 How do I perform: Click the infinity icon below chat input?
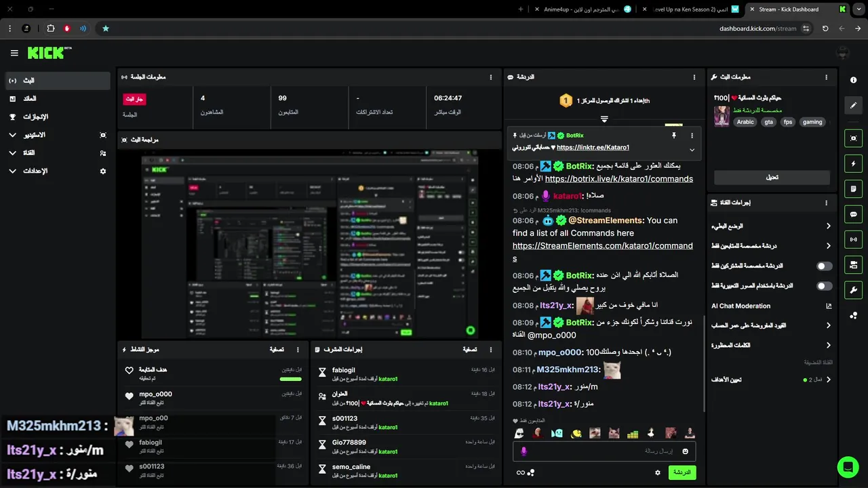coord(520,472)
